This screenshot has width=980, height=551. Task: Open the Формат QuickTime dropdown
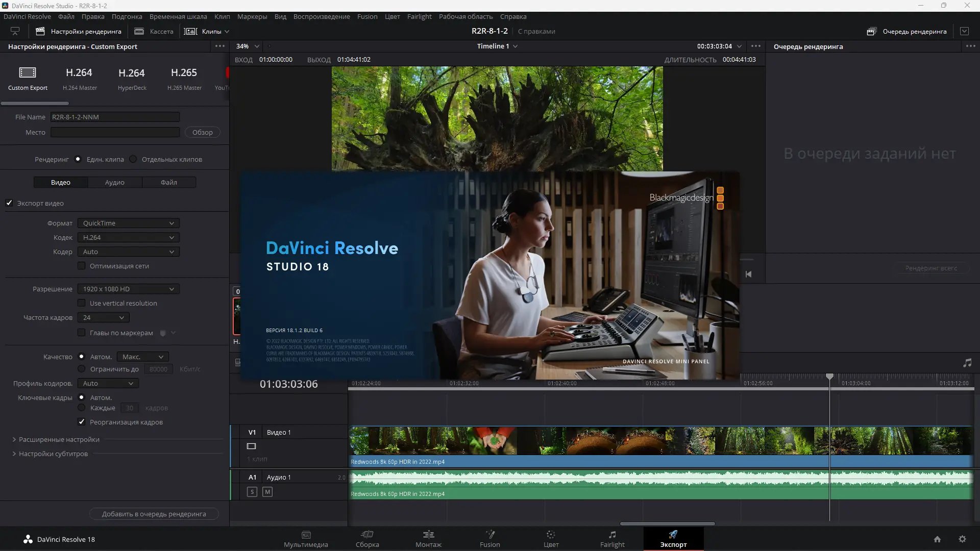click(x=128, y=223)
